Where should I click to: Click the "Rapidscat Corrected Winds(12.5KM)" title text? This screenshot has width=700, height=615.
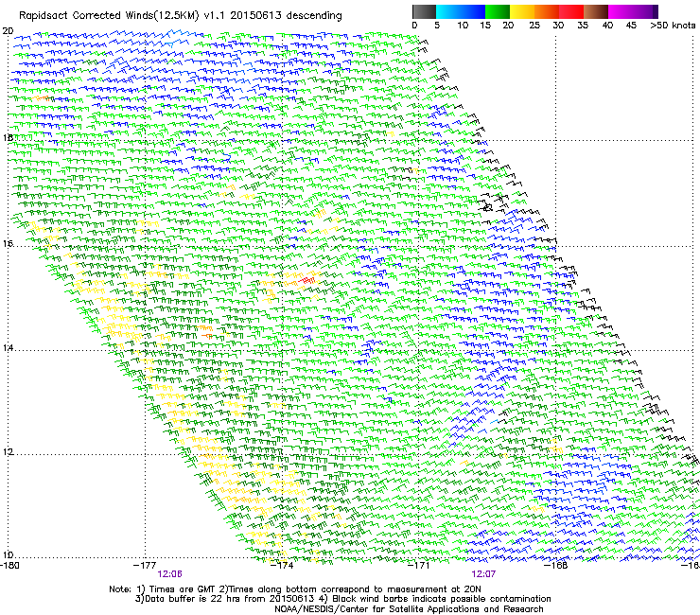point(109,16)
